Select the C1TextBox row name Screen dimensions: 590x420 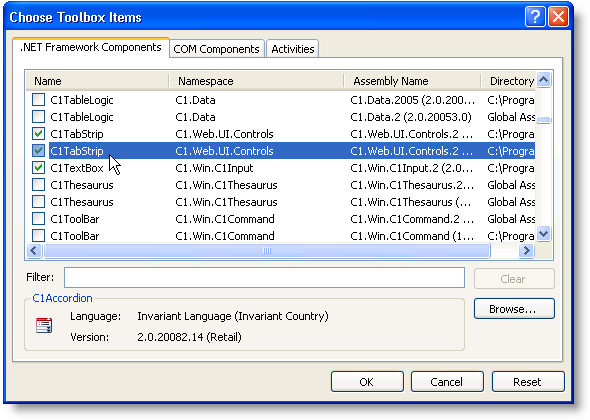[77, 168]
